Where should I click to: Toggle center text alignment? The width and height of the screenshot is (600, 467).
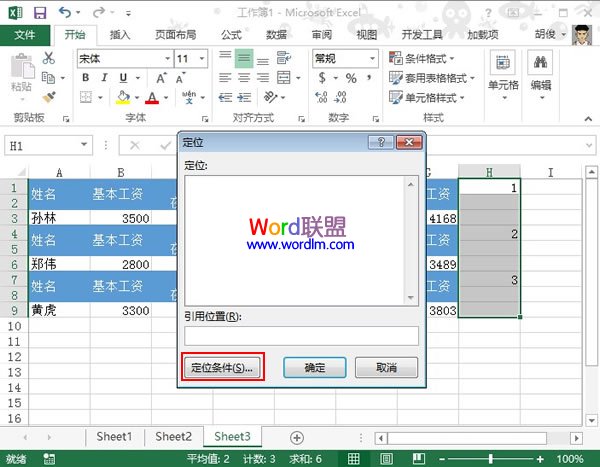pos(244,78)
